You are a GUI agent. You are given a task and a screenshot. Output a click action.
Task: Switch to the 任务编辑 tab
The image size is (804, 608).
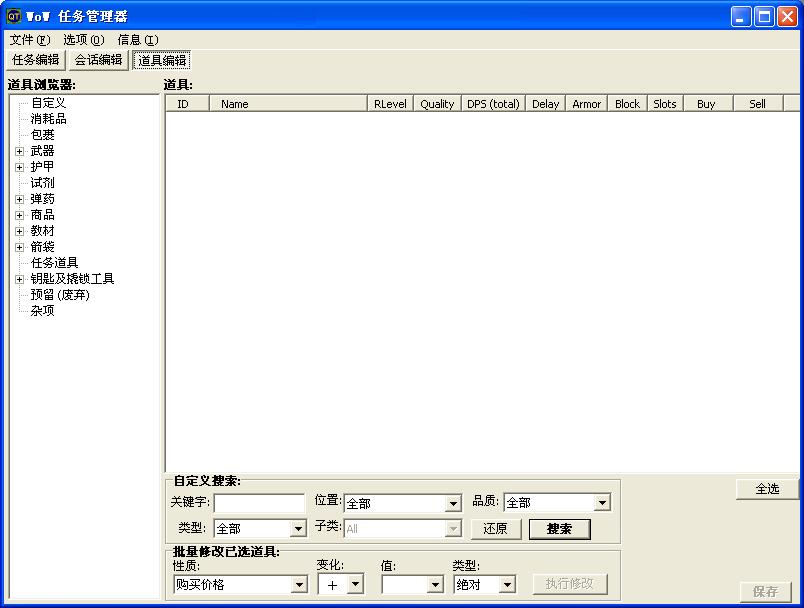click(x=36, y=60)
